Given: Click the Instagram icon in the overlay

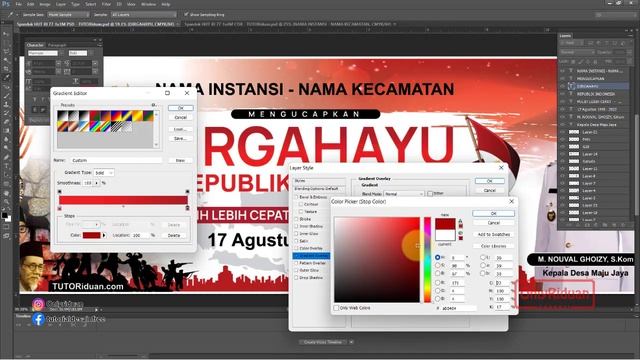Looking at the screenshot, I should (x=38, y=304).
